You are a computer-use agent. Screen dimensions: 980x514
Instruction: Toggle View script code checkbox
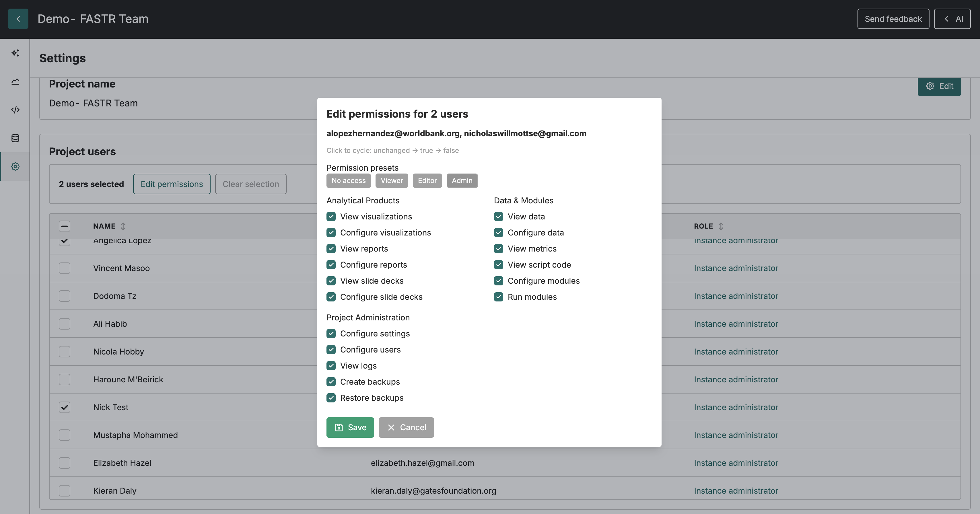tap(498, 265)
